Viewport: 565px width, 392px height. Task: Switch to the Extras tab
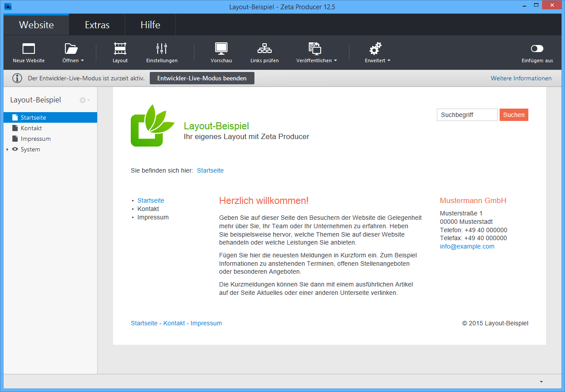(x=97, y=25)
